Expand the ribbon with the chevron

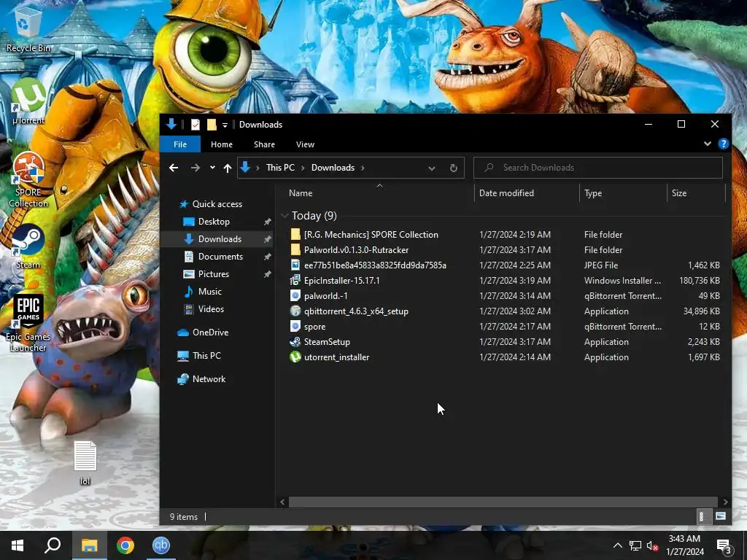coord(708,144)
